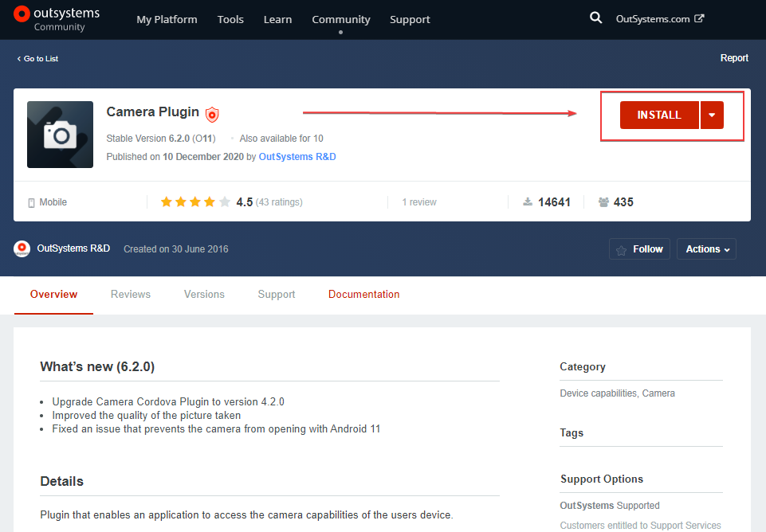
Task: Click the OutSystems R&D avatar
Action: pos(22,248)
